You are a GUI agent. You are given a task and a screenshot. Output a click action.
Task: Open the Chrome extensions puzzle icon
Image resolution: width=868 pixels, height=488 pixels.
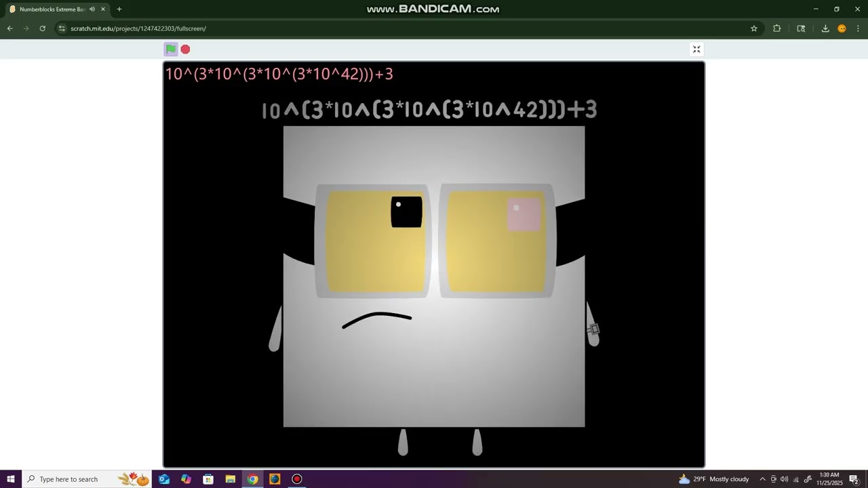(x=777, y=28)
